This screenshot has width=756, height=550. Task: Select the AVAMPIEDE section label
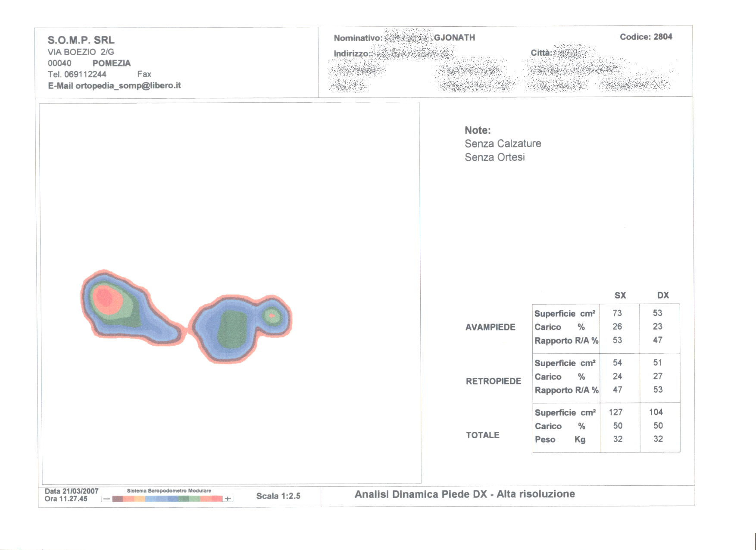[490, 327]
